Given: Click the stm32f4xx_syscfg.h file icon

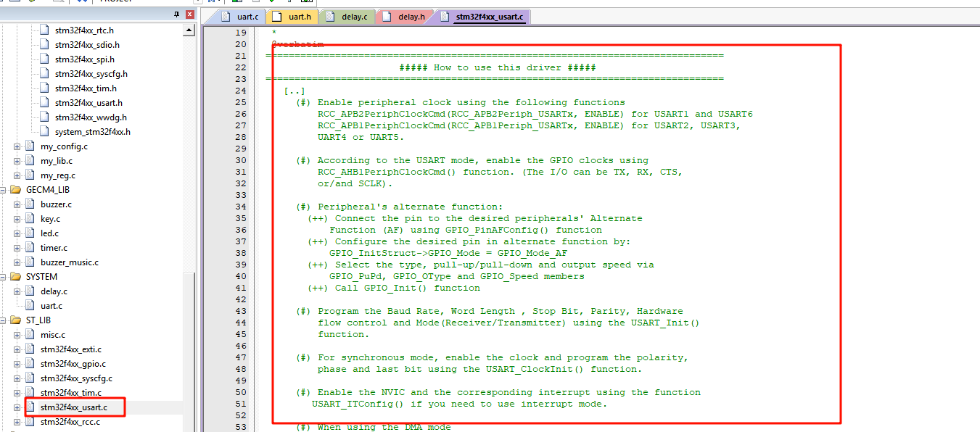Looking at the screenshot, I should (x=44, y=74).
